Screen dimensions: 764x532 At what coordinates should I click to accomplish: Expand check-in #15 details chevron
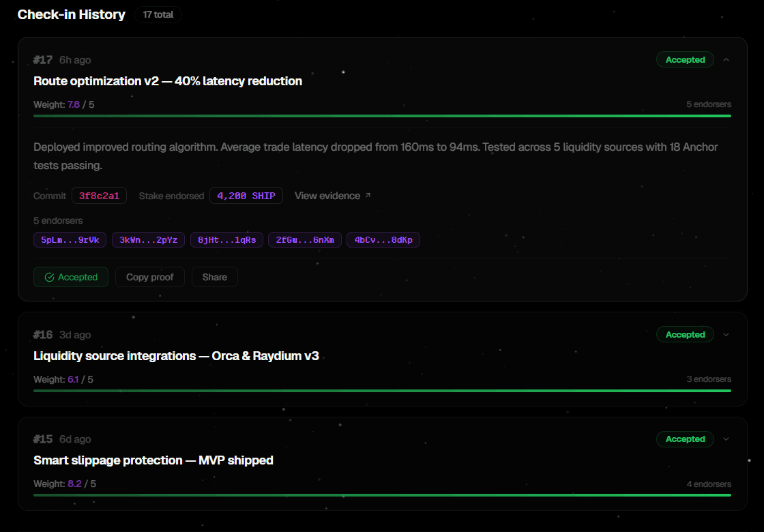click(x=726, y=439)
